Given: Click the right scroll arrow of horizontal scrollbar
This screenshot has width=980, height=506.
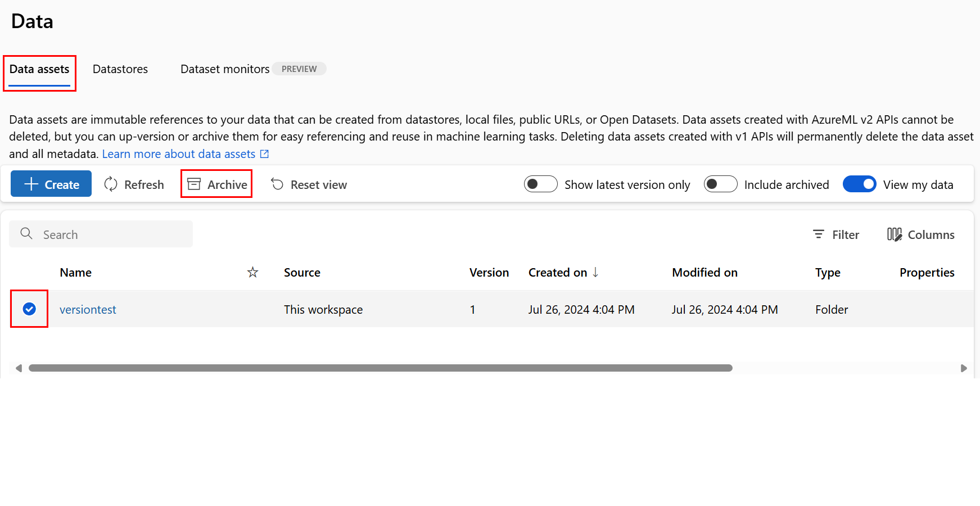Looking at the screenshot, I should coord(965,368).
